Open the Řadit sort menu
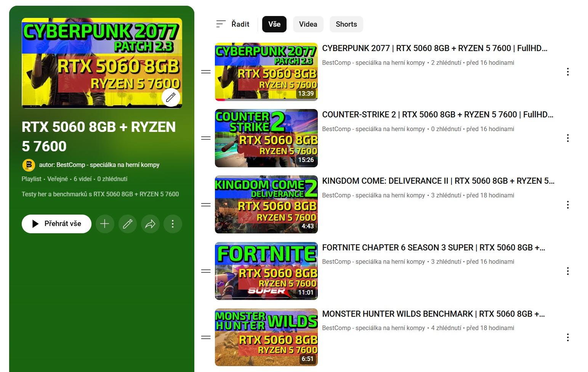 click(x=232, y=24)
